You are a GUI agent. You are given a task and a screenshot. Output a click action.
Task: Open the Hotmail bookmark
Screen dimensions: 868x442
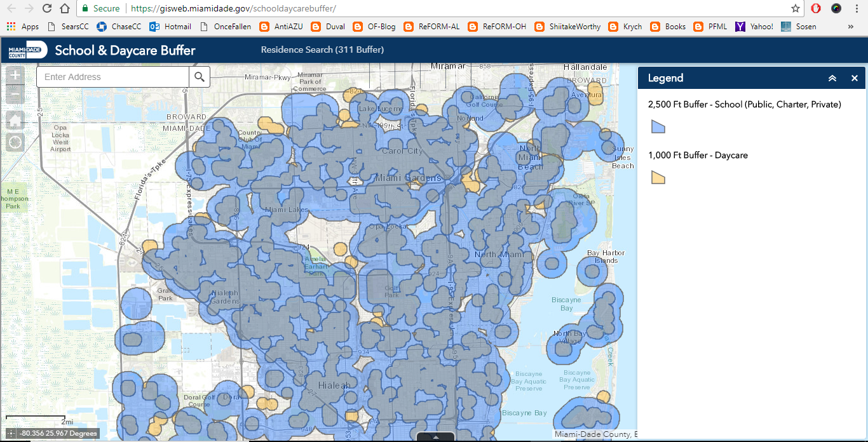point(170,27)
